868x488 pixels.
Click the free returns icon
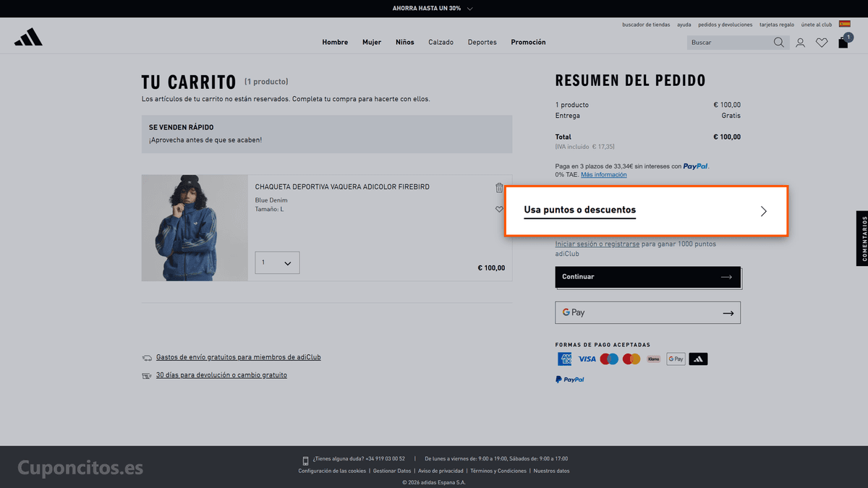tap(147, 375)
